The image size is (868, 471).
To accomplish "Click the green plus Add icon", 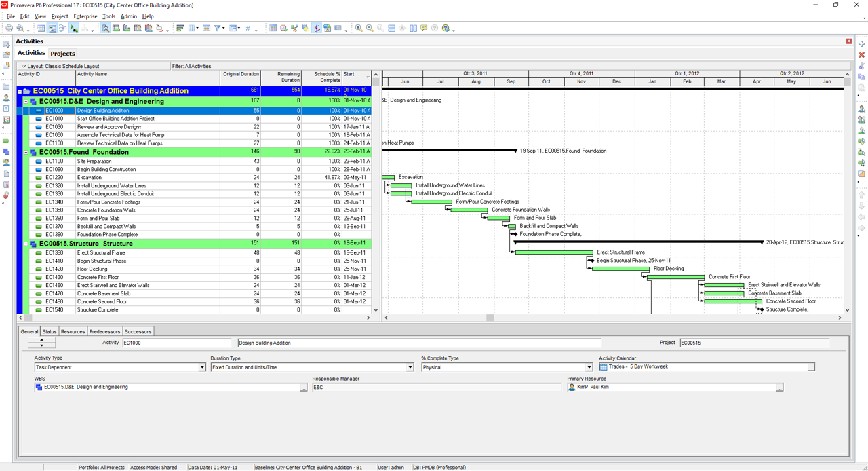I will (861, 44).
